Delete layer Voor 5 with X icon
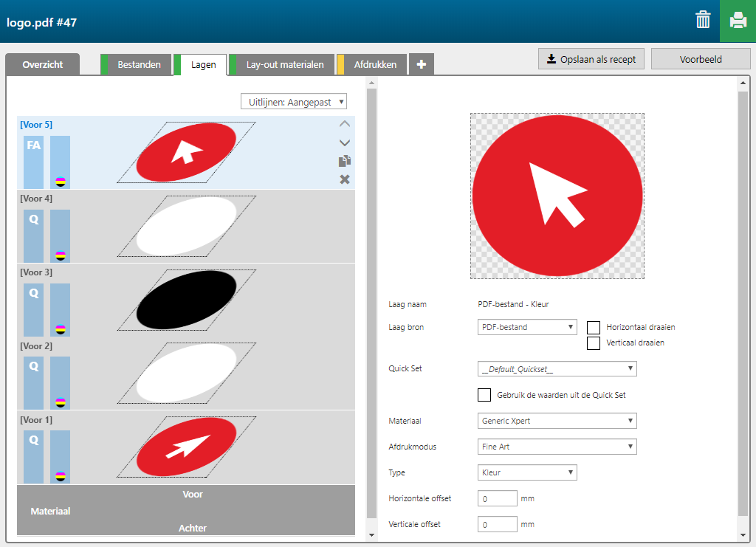756x547 pixels. (344, 179)
